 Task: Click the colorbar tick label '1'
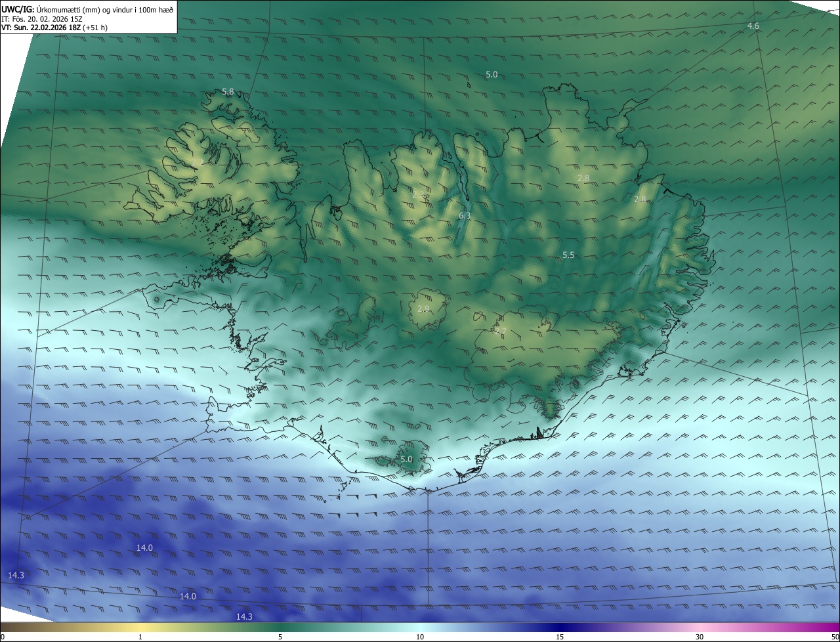(140, 637)
